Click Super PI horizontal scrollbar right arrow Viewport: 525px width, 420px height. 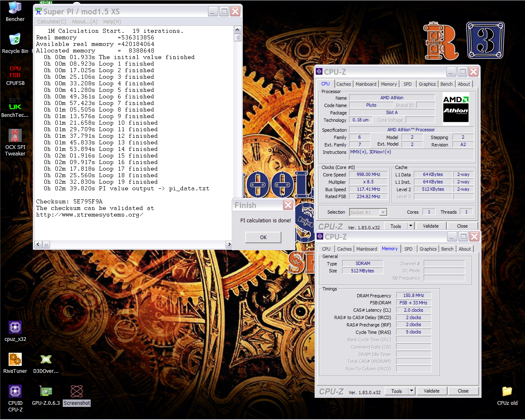tap(229, 244)
